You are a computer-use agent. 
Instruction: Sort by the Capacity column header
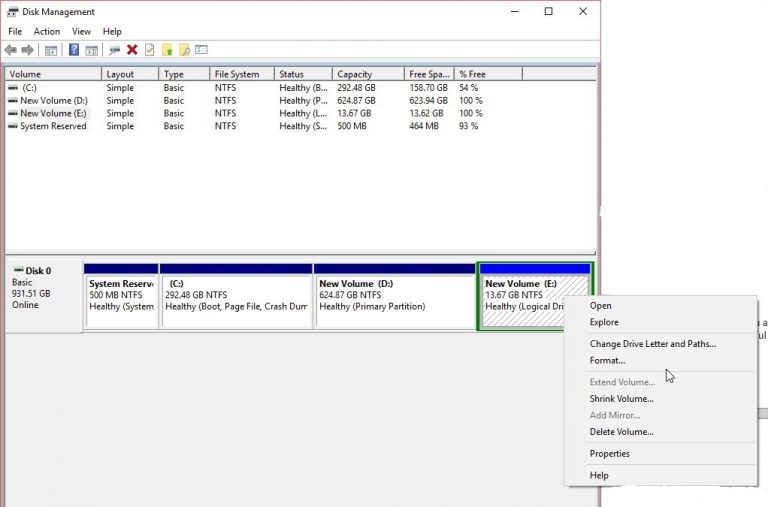(355, 74)
